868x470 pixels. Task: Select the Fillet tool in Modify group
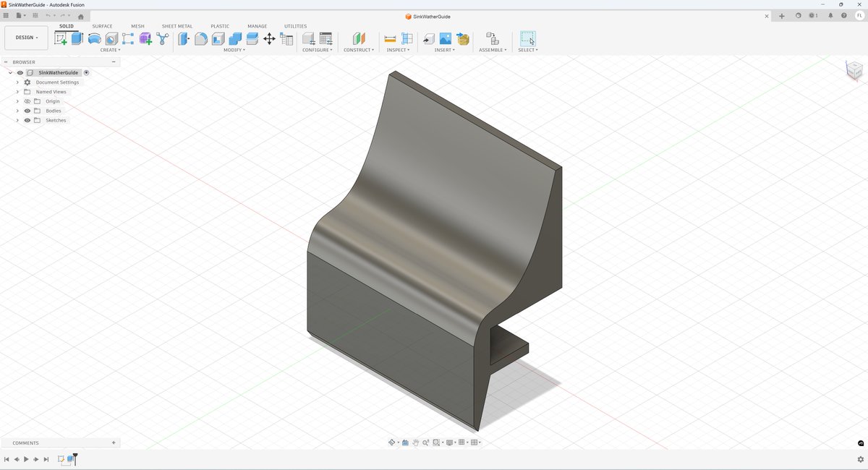[201, 38]
